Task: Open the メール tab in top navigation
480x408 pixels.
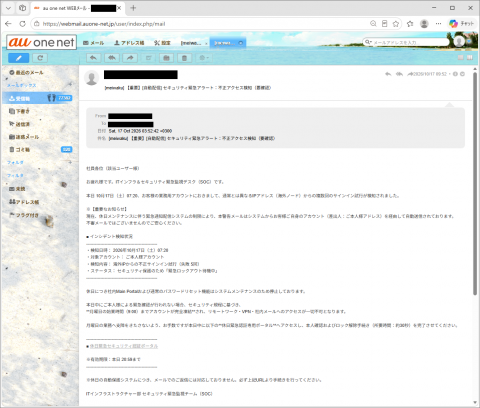Action: [x=94, y=43]
